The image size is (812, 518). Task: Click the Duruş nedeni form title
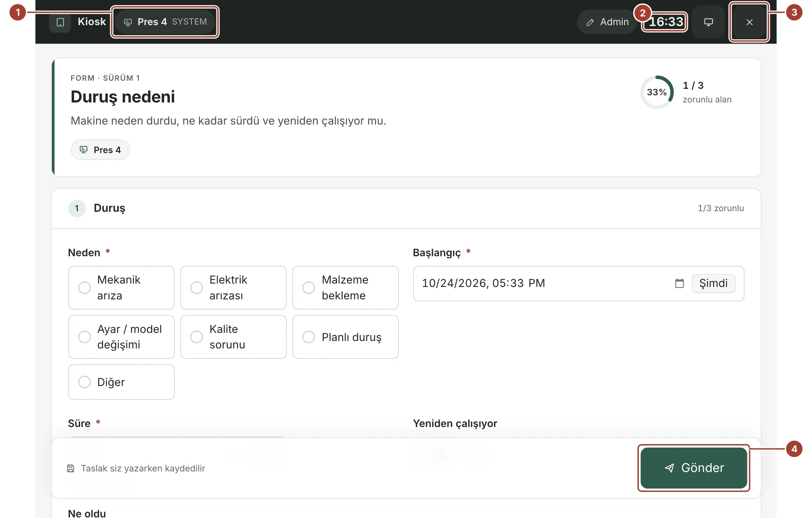[x=123, y=97]
